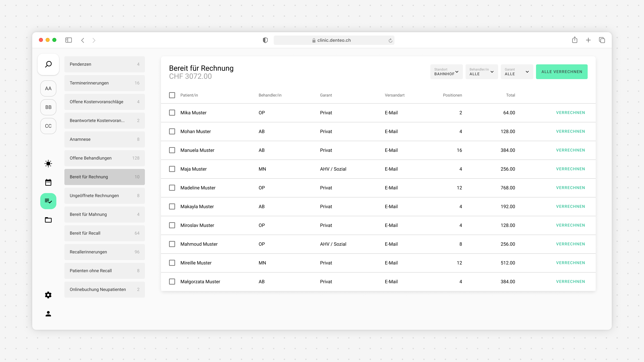Click the search magnifier icon
Screen dimensions: 644x362
click(x=48, y=64)
